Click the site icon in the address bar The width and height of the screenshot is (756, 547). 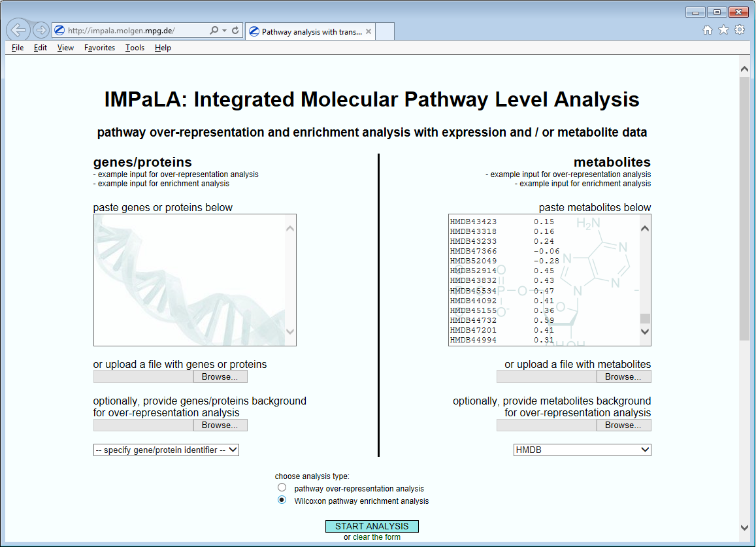[59, 30]
